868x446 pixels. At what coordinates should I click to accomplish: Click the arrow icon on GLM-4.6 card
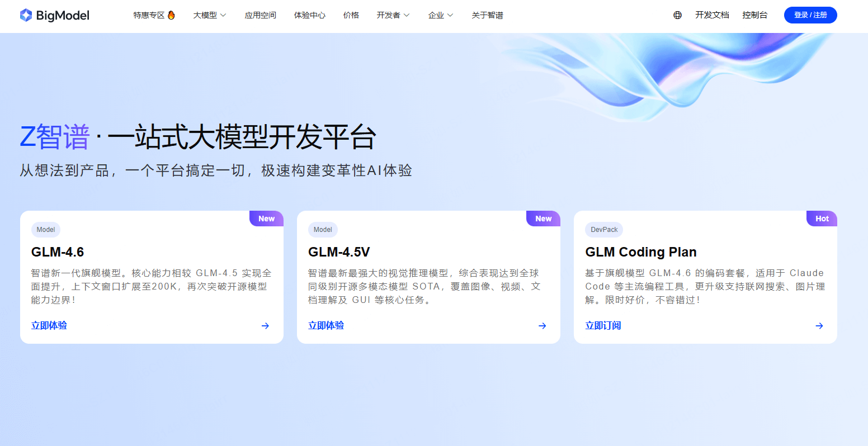(265, 326)
